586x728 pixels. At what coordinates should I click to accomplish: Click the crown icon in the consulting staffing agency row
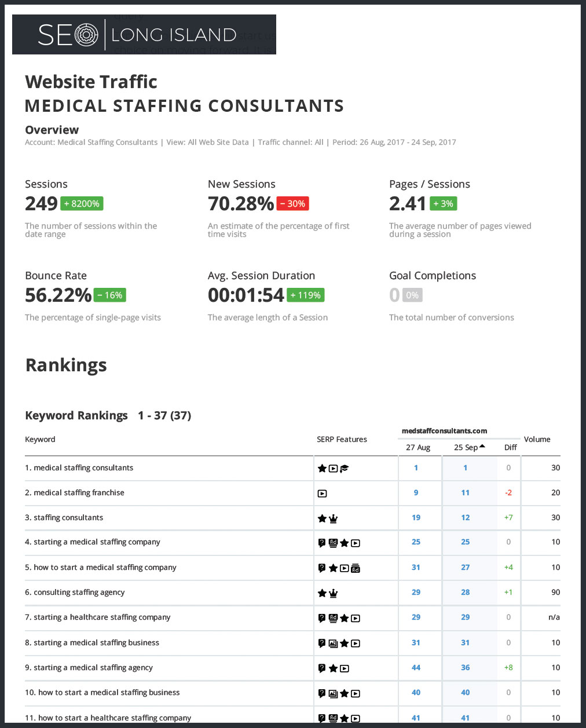(333, 593)
